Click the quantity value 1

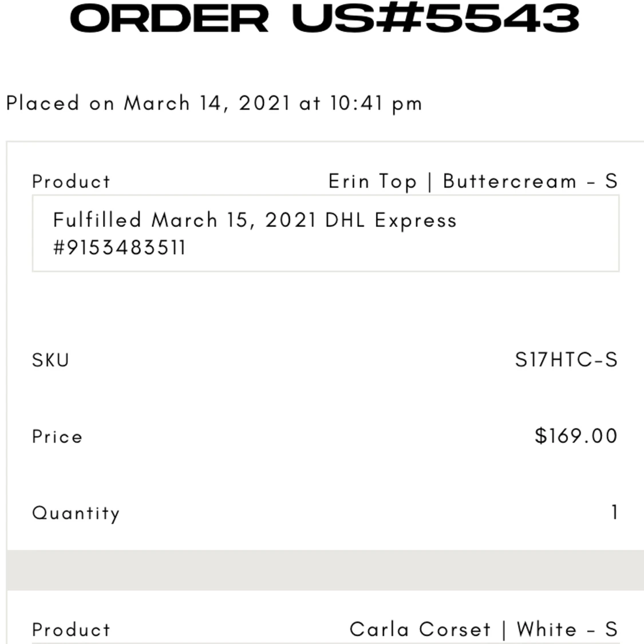click(x=614, y=512)
